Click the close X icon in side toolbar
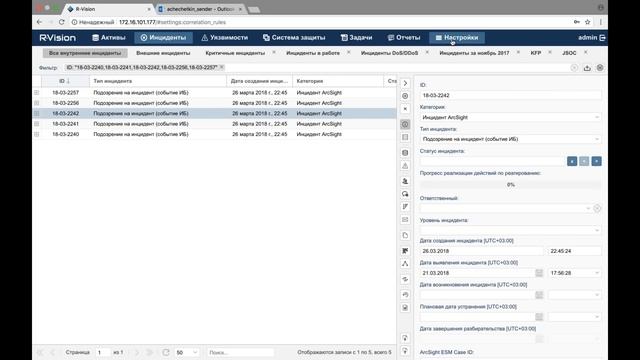The image size is (640, 360). tap(405, 109)
